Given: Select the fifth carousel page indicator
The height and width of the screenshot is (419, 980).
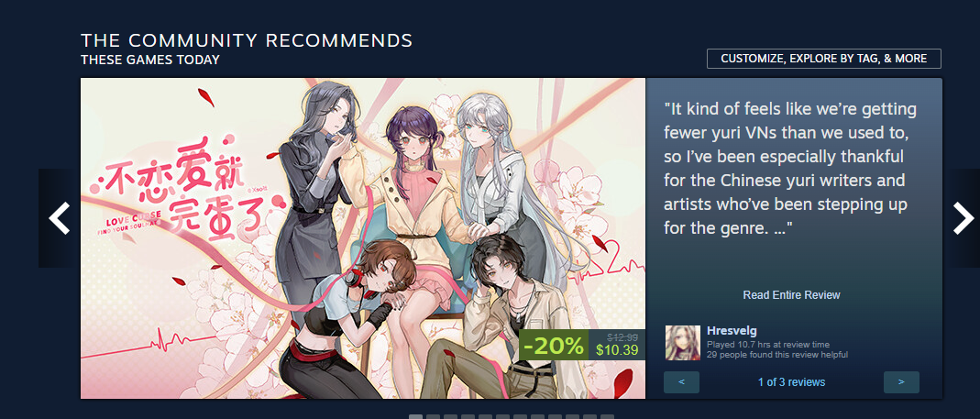Looking at the screenshot, I should coord(485,416).
